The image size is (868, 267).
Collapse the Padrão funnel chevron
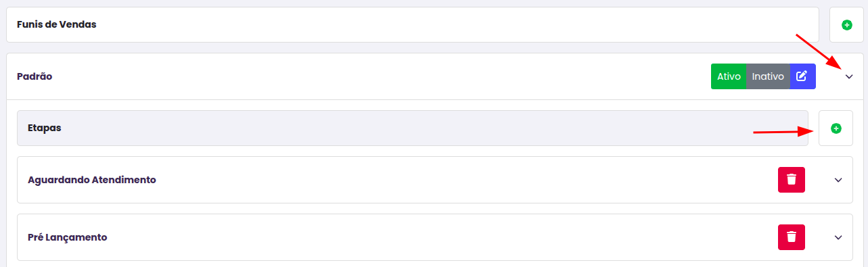coord(849,77)
